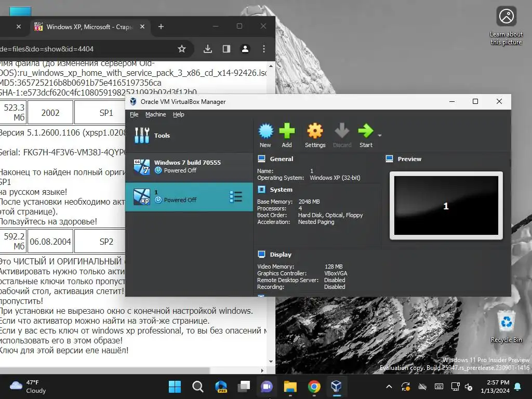Click the VirtualBox taskbar icon
Screen dimensions: 532x399
337,387
